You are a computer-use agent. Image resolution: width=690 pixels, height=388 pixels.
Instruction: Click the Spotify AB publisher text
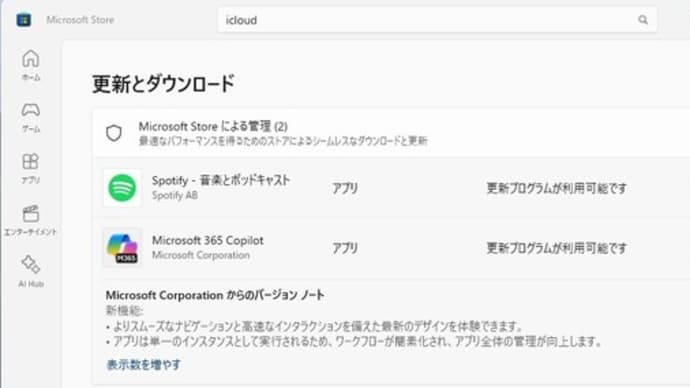pyautogui.click(x=175, y=195)
